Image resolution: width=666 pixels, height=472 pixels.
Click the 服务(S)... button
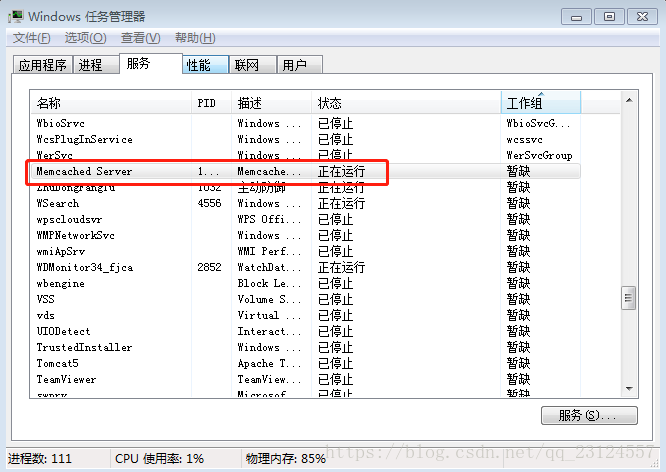[589, 415]
